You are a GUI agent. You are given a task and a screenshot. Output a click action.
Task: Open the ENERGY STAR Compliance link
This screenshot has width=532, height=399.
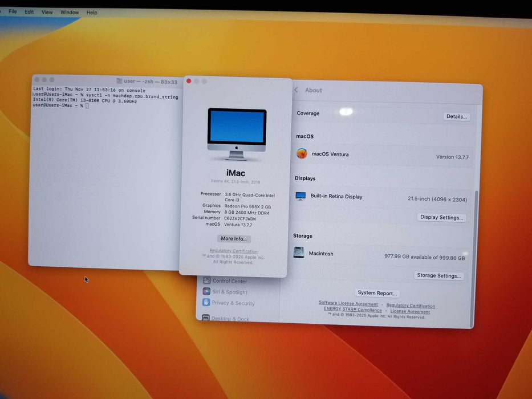pyautogui.click(x=352, y=310)
